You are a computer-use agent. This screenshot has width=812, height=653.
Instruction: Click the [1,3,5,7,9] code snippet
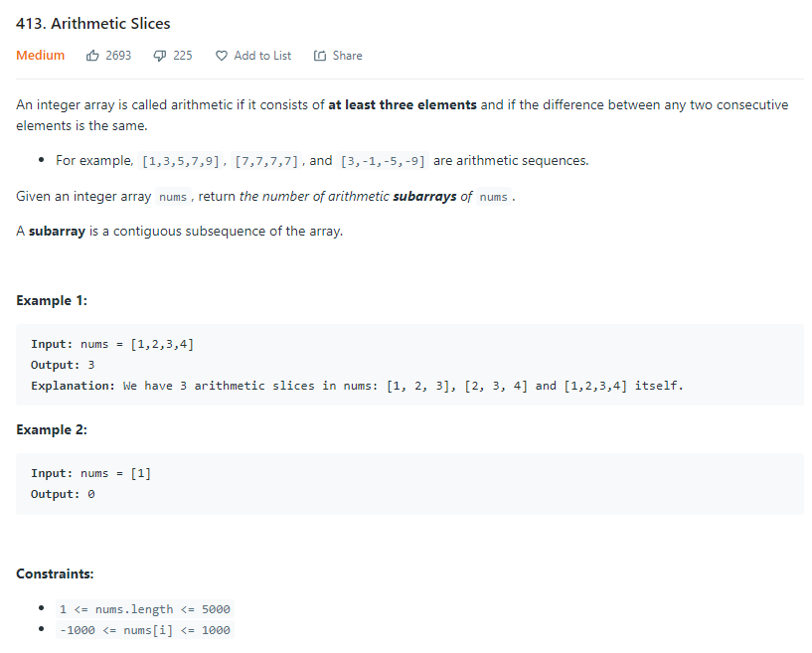[181, 161]
